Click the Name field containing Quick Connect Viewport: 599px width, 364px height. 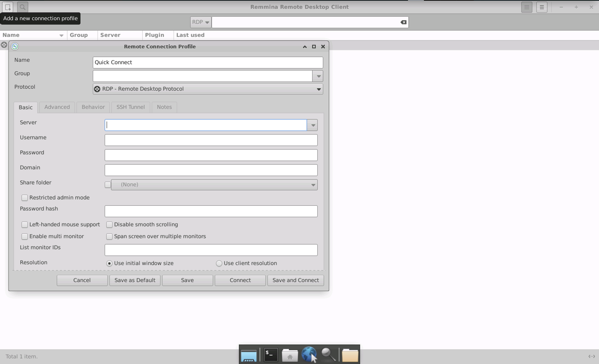tap(208, 63)
